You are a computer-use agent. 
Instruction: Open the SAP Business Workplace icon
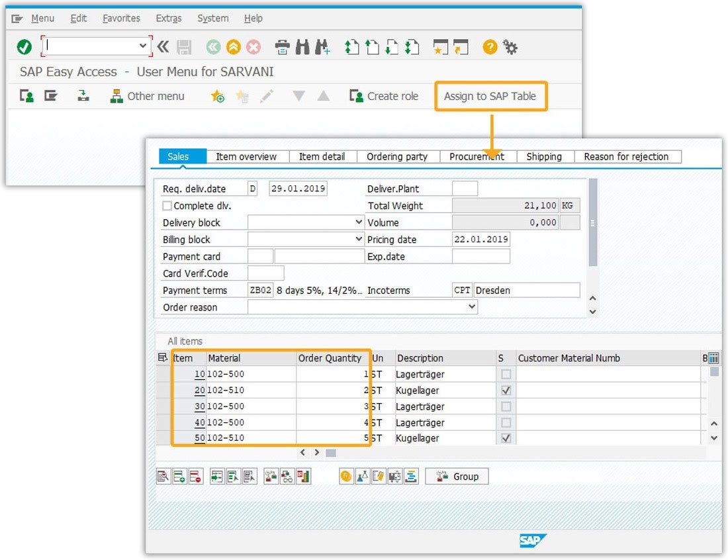point(83,96)
